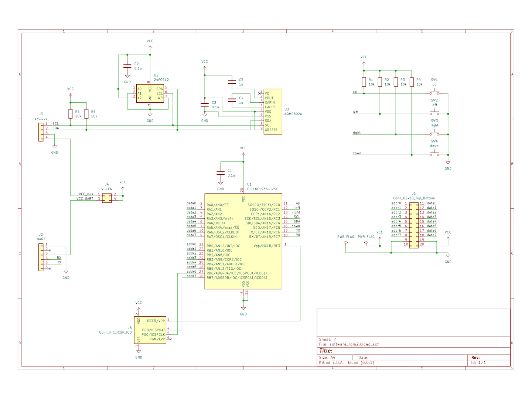Image resolution: width=532 pixels, height=399 pixels.
Task: Click the 24FC512 EEPROM chip U2
Action: 150,93
